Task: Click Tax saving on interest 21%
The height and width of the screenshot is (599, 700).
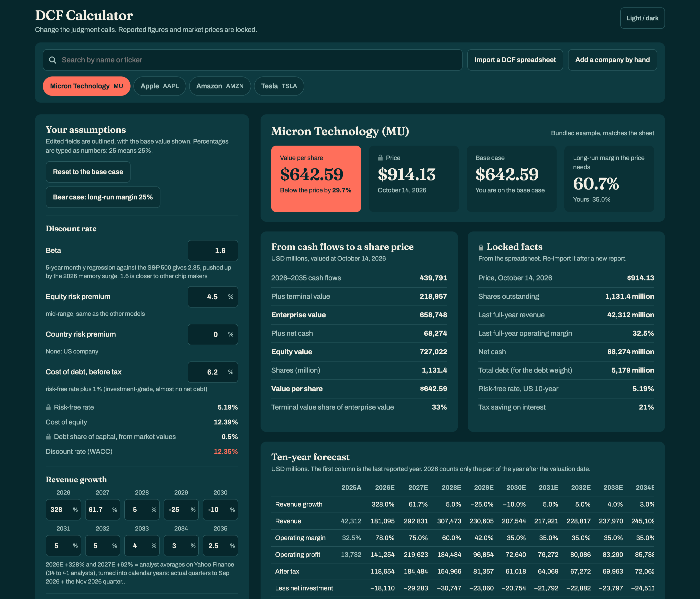Action: 566,407
